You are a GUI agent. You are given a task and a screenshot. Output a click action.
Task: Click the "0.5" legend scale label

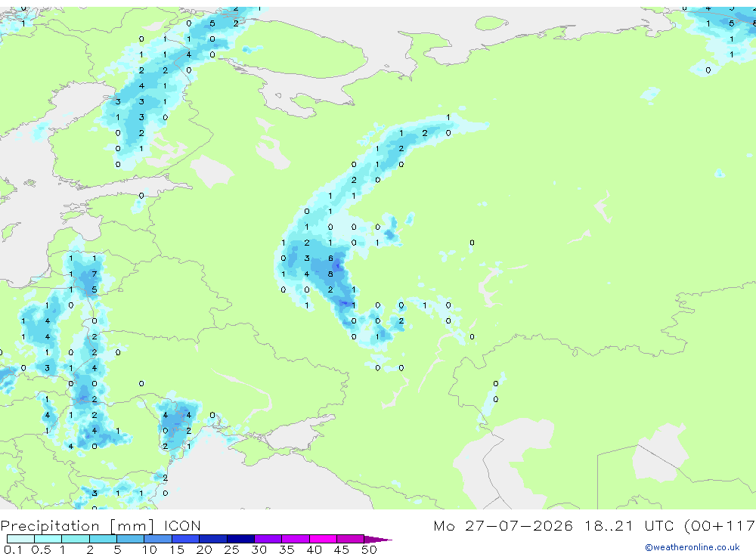tap(41, 549)
